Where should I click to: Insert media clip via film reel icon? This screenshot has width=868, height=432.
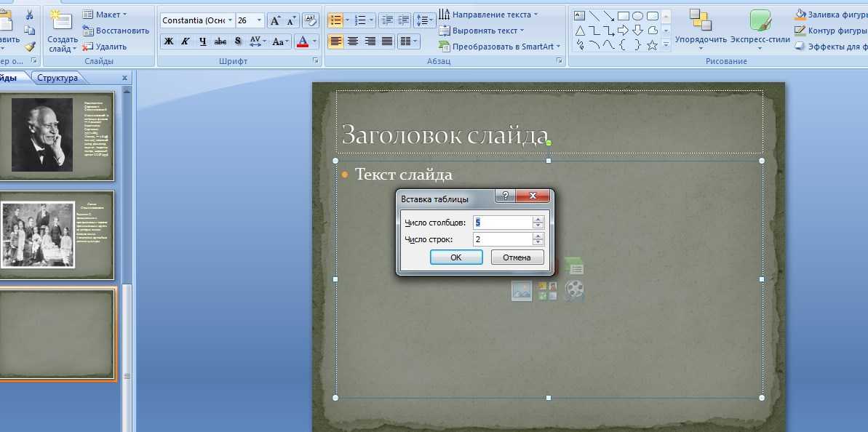pos(574,291)
